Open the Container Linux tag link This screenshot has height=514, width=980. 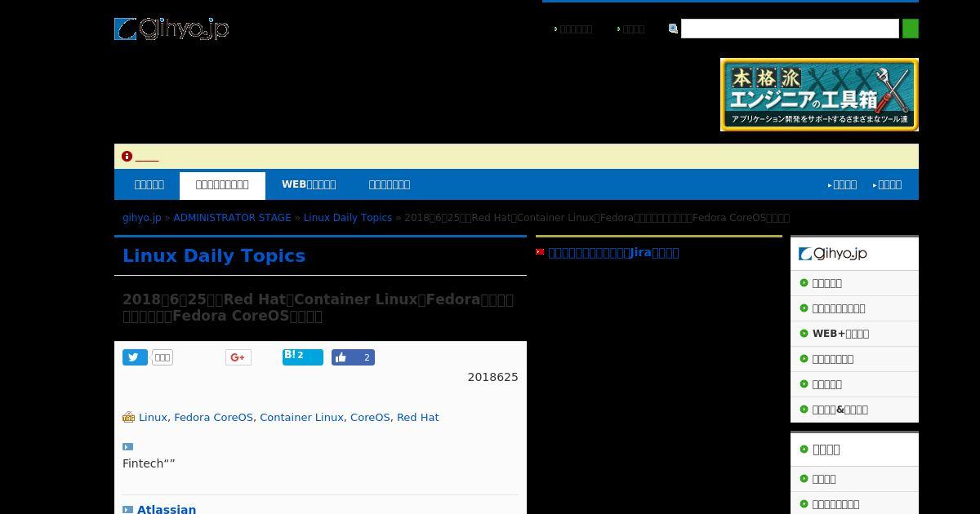coord(301,417)
